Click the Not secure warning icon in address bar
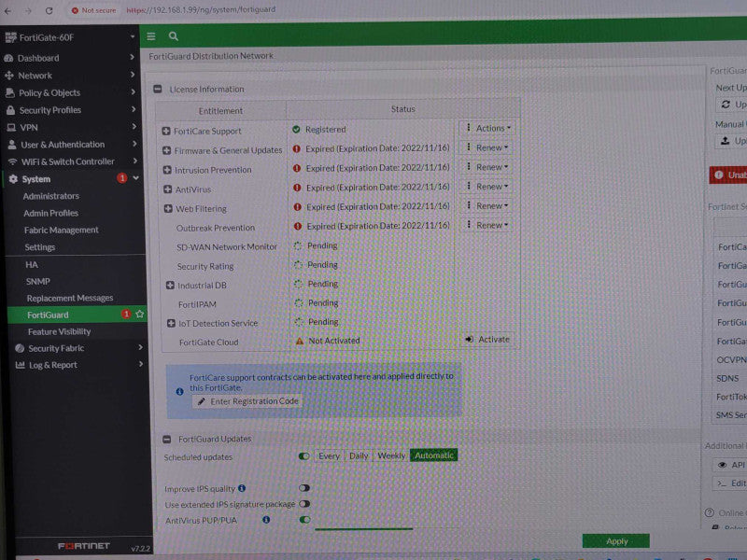Screen dimensions: 747x560 tap(75, 10)
